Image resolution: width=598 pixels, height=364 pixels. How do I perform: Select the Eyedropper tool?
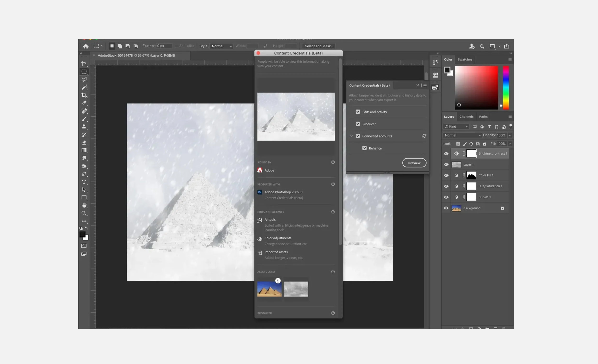point(84,103)
